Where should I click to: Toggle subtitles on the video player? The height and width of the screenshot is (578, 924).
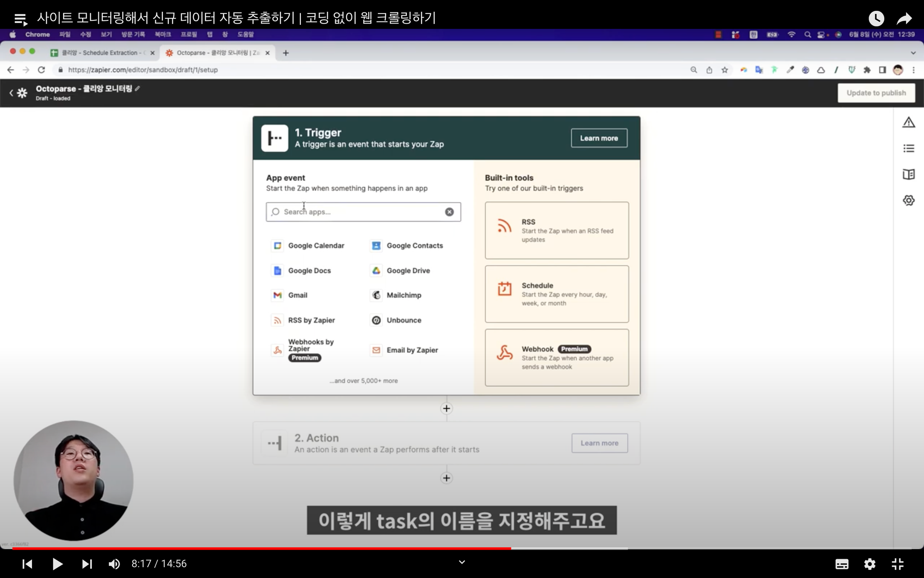(x=842, y=564)
